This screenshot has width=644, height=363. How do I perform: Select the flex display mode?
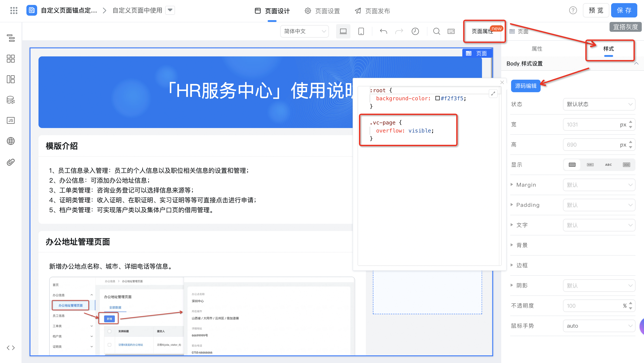point(627,165)
